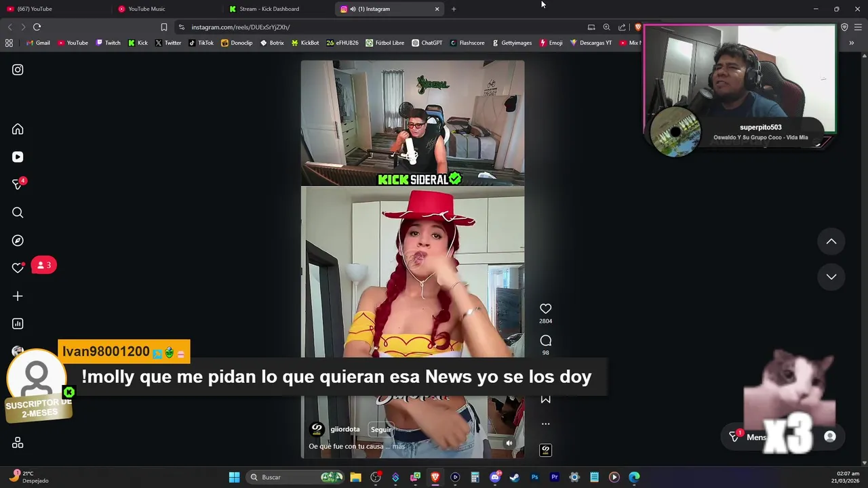Image resolution: width=868 pixels, height=488 pixels.
Task: Open the Fútbol Libre bookmark
Action: point(385,43)
